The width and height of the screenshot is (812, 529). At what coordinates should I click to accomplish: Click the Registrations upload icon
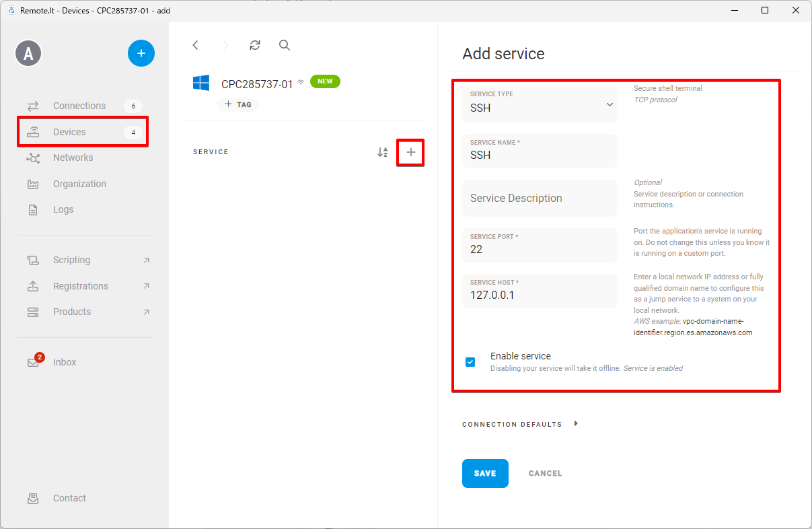pyautogui.click(x=33, y=286)
